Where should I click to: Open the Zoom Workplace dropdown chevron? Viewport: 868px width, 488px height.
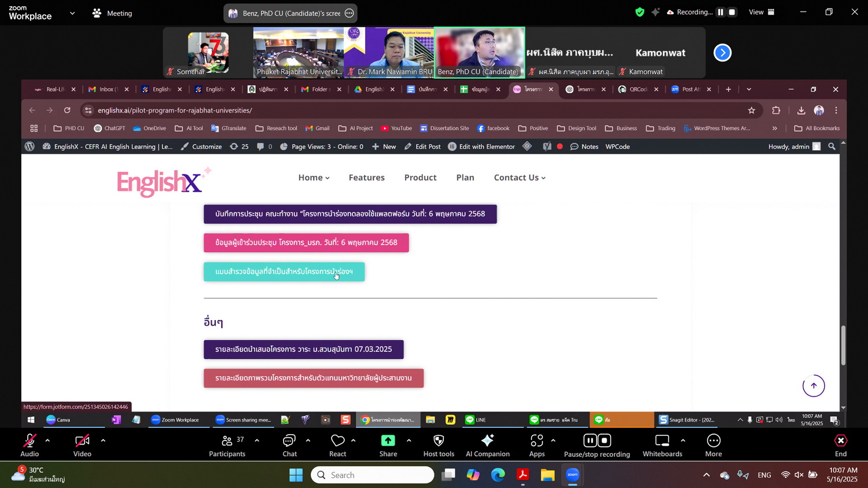pyautogui.click(x=72, y=13)
